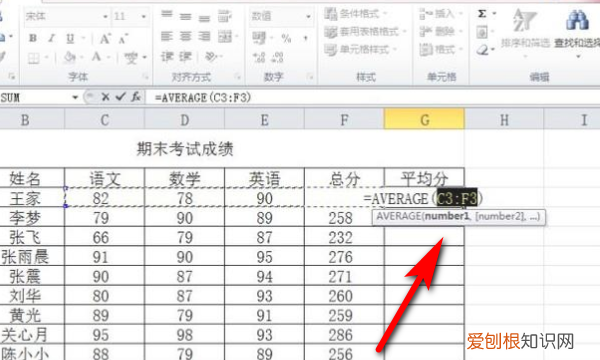Expand the Fill Color dropdown arrow

(x=82, y=58)
